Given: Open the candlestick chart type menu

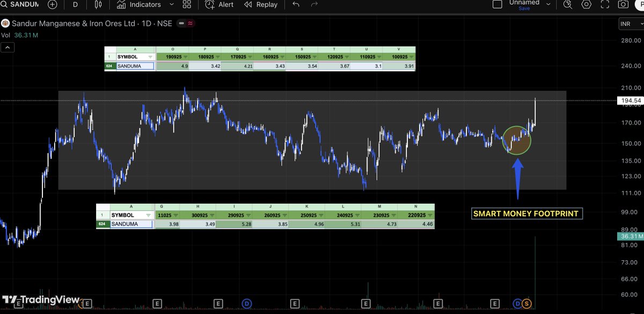Looking at the screenshot, I should point(98,4).
